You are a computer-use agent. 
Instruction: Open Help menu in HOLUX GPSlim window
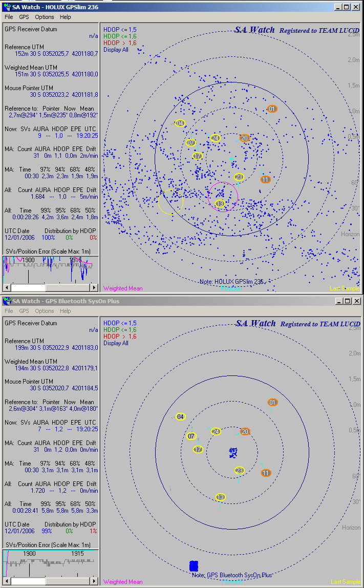(65, 17)
